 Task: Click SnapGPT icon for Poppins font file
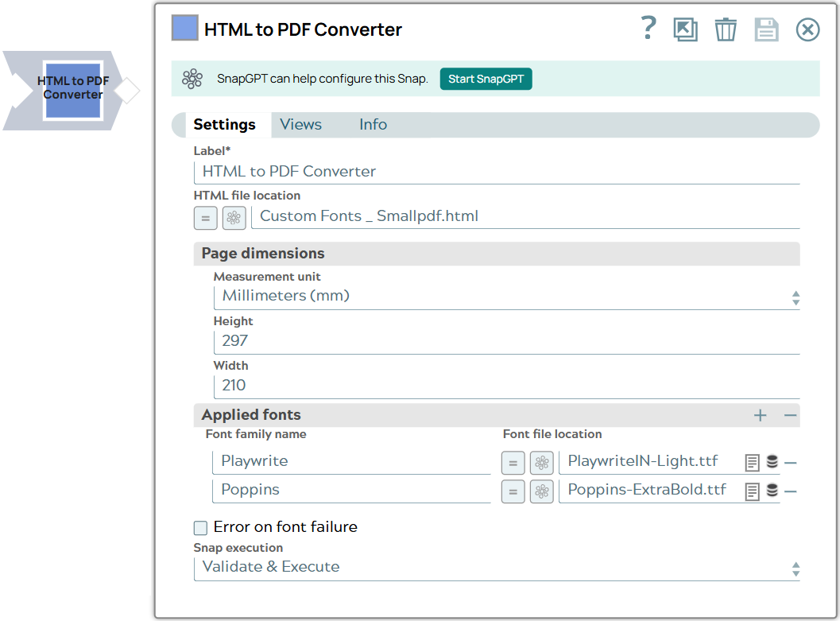pos(541,491)
